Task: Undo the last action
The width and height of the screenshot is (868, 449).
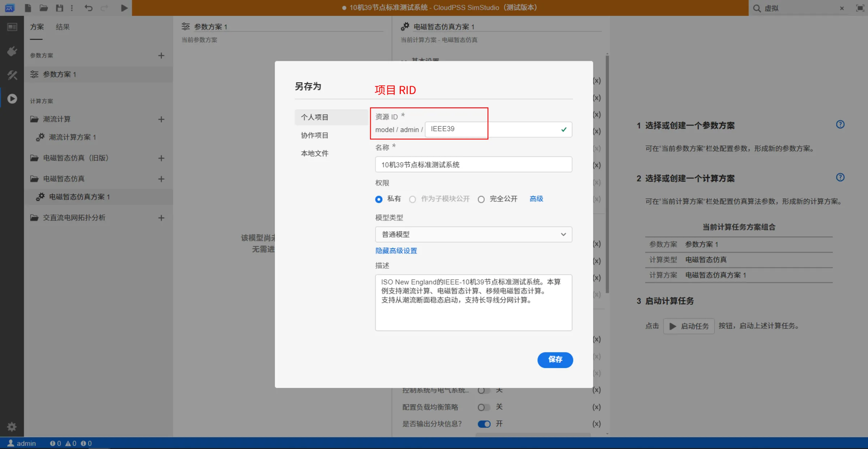Action: pyautogui.click(x=88, y=8)
